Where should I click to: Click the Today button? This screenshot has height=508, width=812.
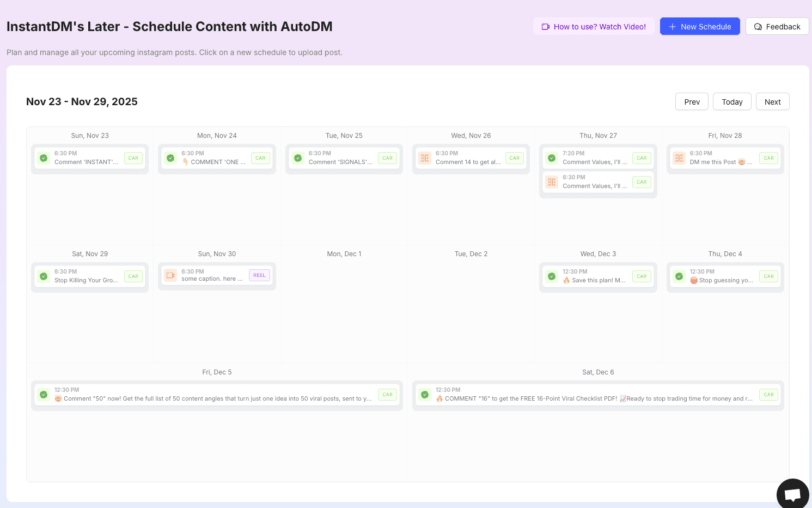[732, 101]
